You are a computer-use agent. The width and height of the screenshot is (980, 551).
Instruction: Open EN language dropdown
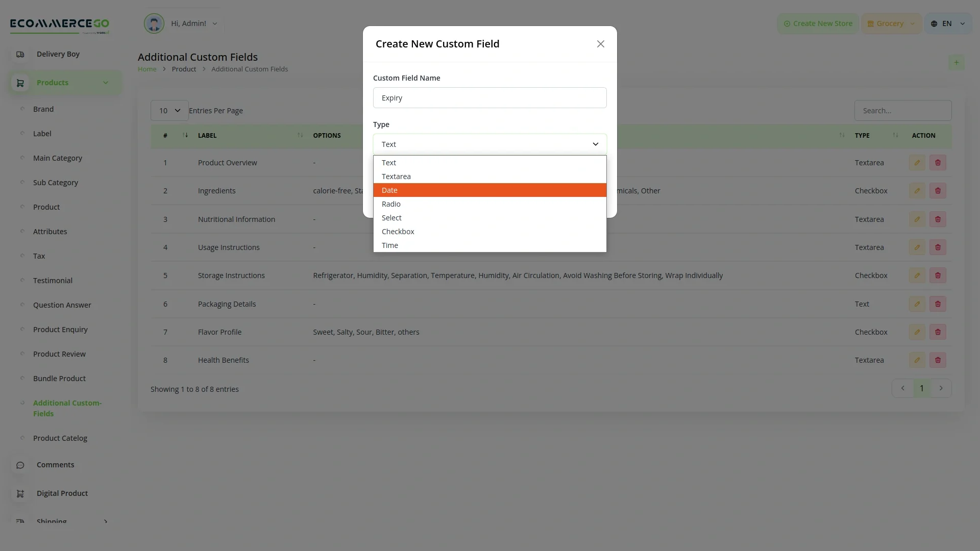(948, 23)
